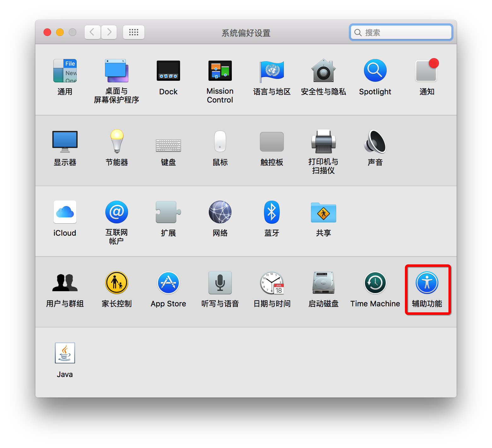Viewport: 492px width, 448px height.
Task: Click the forward navigation arrow
Action: (109, 32)
